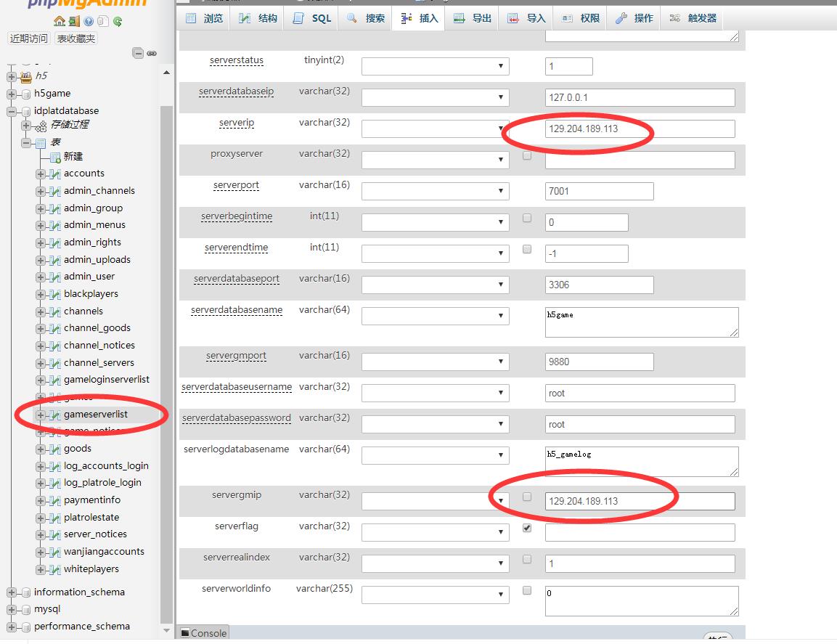Open the 触发器 (Triggers) tab

pos(693,18)
